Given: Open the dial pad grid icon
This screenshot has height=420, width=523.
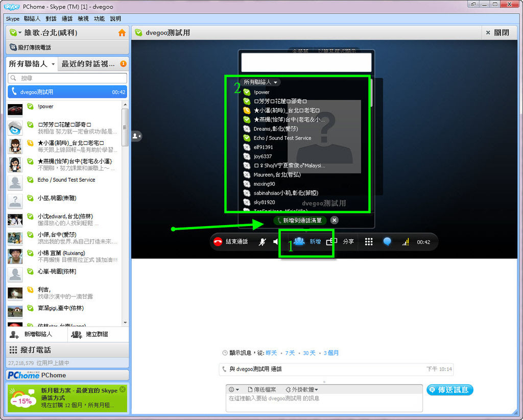Looking at the screenshot, I should tap(369, 242).
